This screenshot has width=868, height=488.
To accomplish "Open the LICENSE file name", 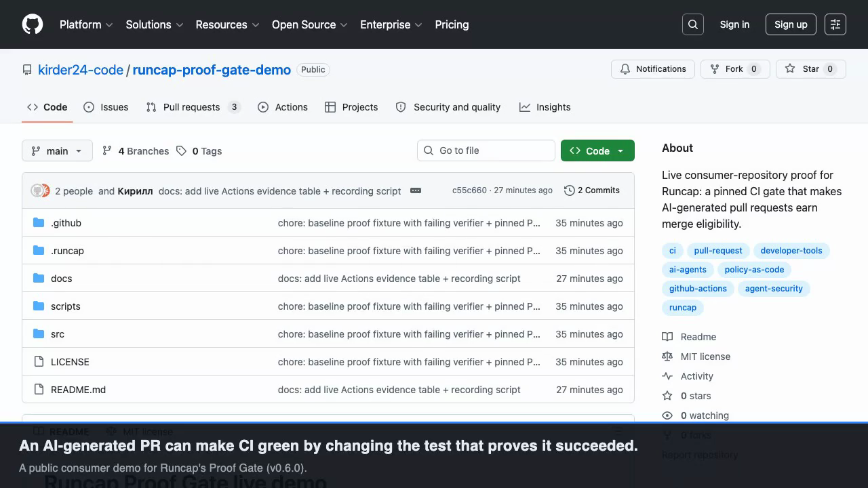I will pos(70,362).
